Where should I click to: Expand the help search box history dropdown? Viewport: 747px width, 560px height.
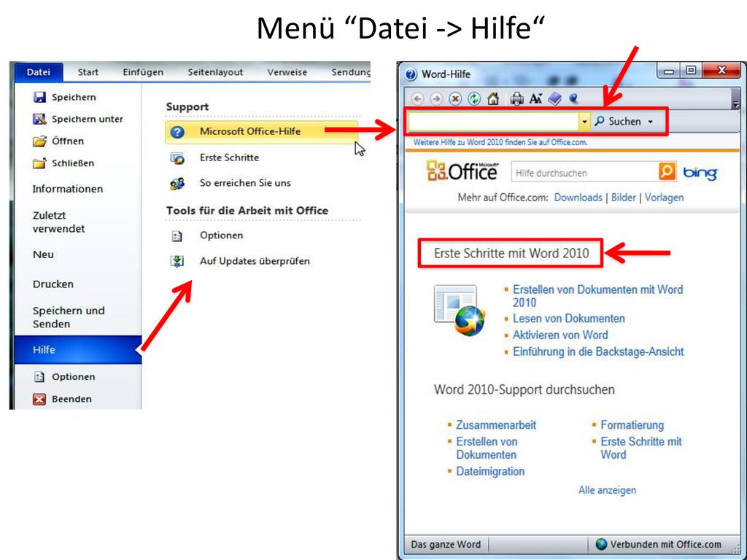584,122
